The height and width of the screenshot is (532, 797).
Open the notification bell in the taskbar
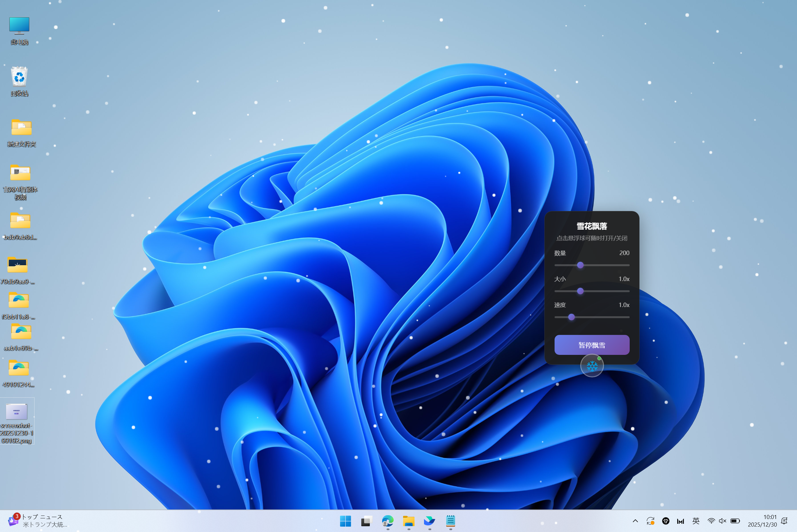pos(784,521)
